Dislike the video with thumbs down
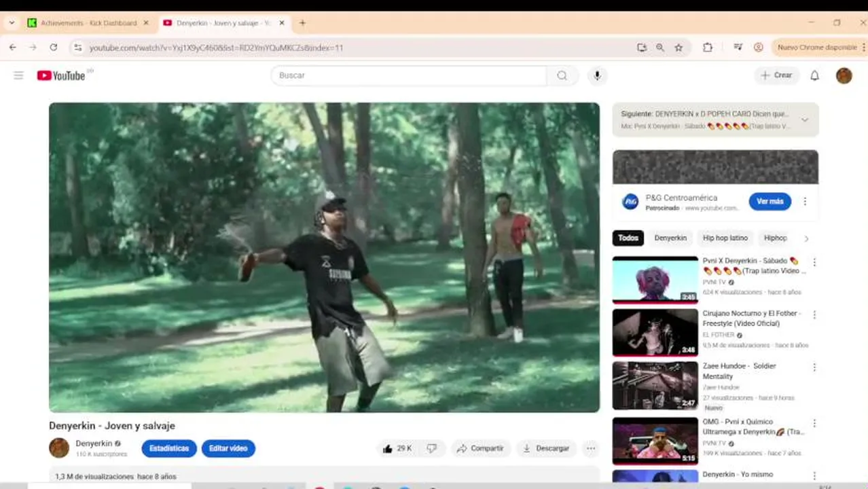This screenshot has height=489, width=868. tap(431, 448)
